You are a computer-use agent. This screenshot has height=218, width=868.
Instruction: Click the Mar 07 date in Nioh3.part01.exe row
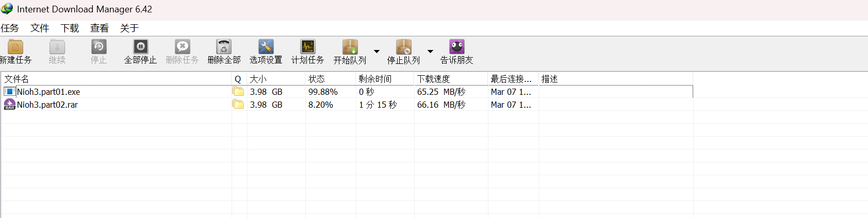pyautogui.click(x=511, y=92)
